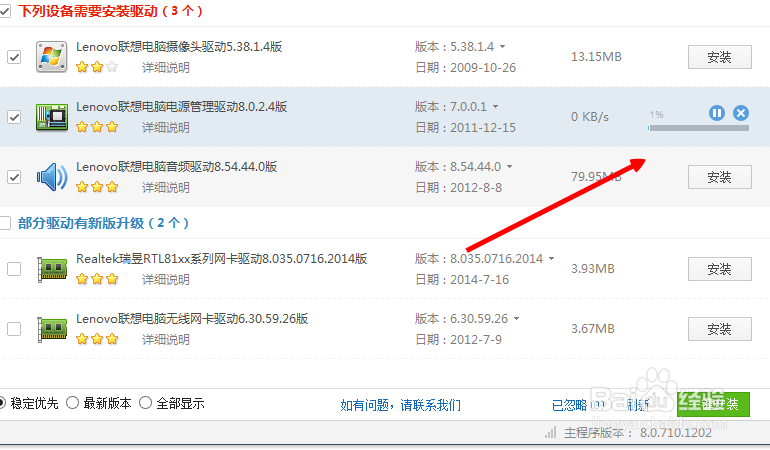770x450 pixels.
Task: Click the power management motherboard icon
Action: (x=52, y=117)
